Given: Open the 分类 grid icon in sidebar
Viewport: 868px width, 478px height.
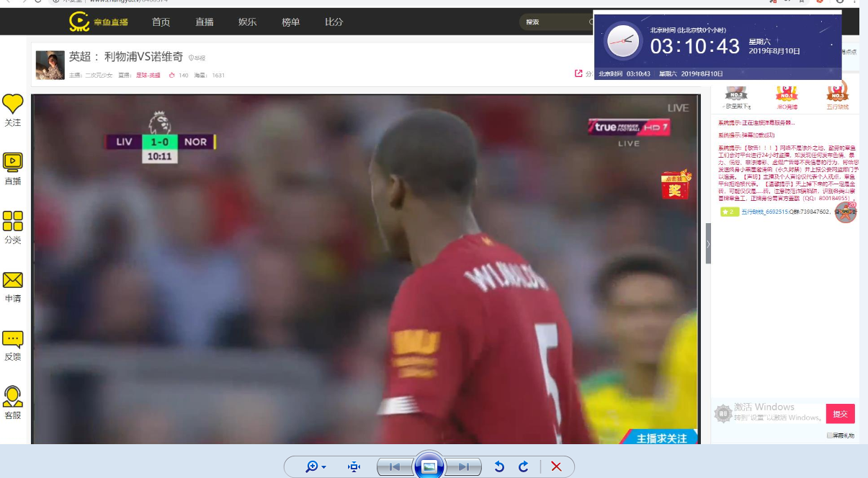Looking at the screenshot, I should pyautogui.click(x=13, y=220).
